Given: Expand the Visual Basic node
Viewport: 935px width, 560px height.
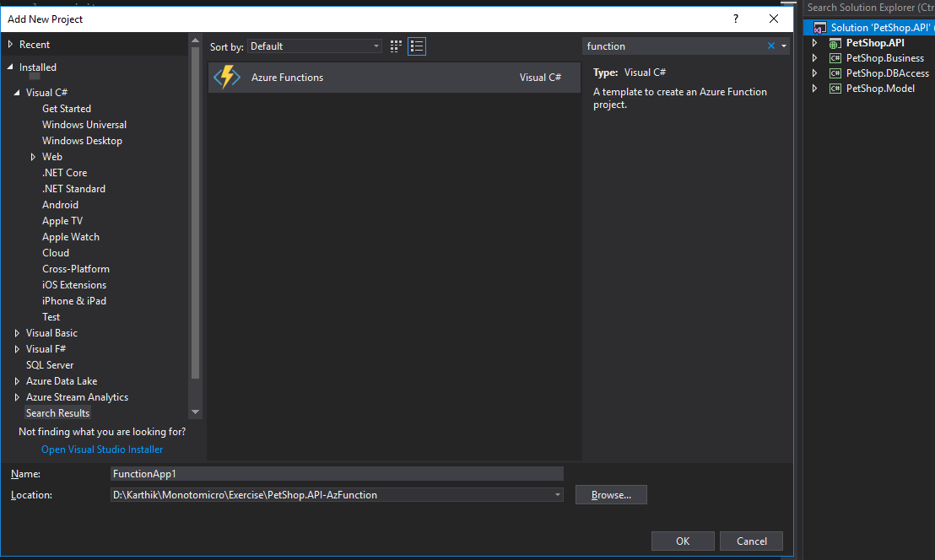Looking at the screenshot, I should pyautogui.click(x=17, y=333).
